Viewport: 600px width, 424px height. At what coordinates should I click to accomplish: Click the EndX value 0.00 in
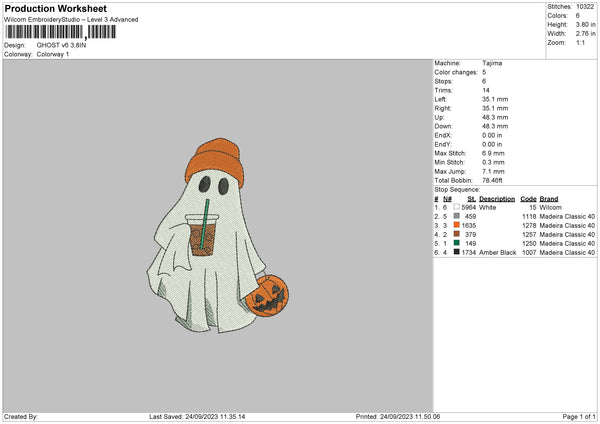click(492, 135)
